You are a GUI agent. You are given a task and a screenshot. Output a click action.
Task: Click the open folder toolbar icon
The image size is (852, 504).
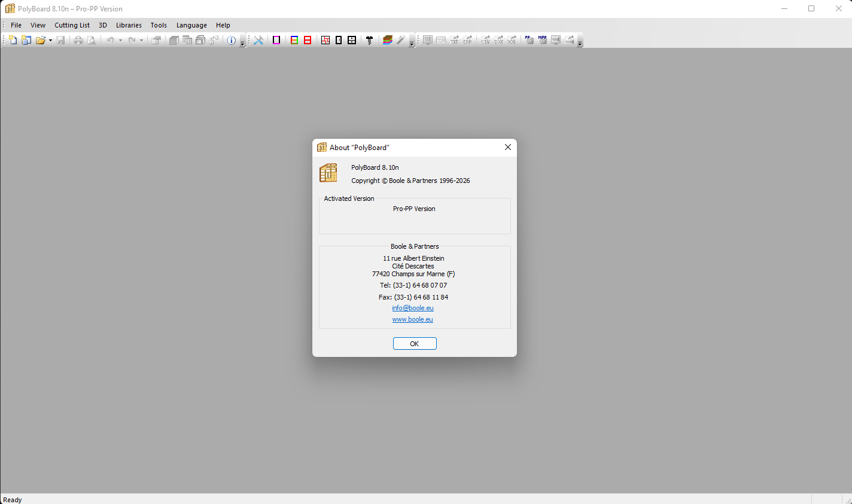[40, 40]
